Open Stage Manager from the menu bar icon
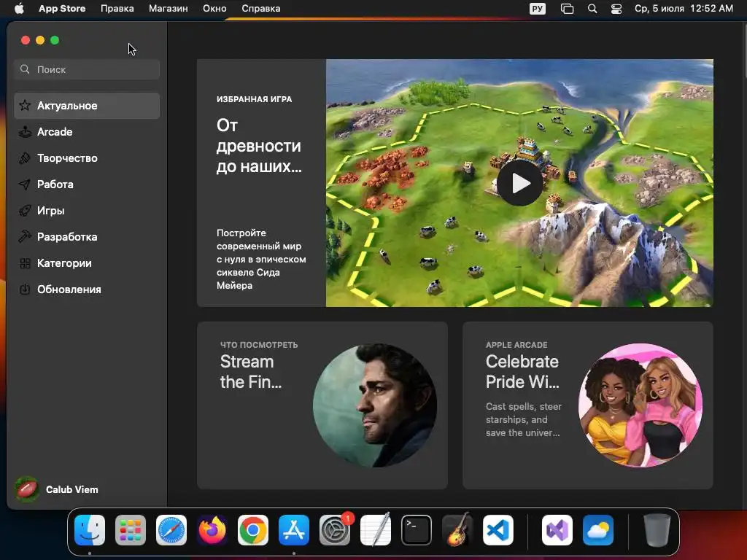This screenshot has height=560, width=747. 567,9
